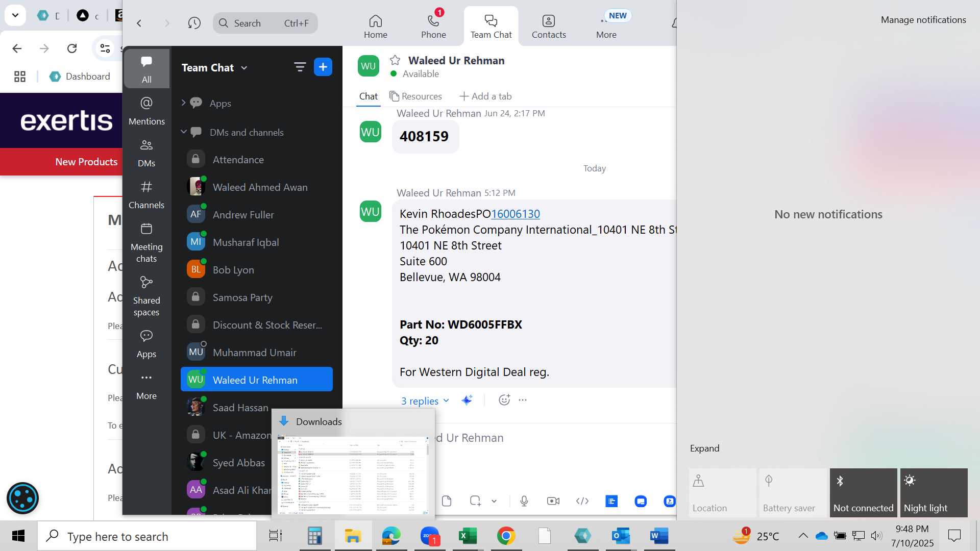Open the Channels sidebar section
The image size is (980, 551).
point(146,194)
